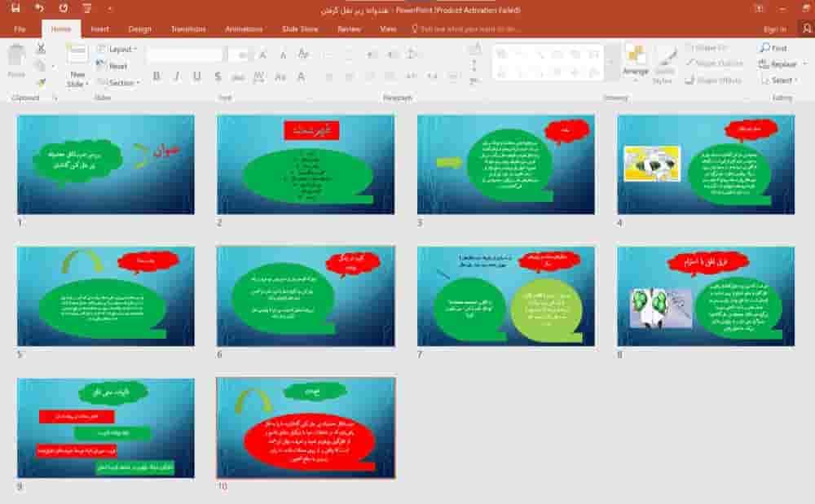815x504 pixels.
Task: Toggle Strikethrough (abc) formatting
Action: pos(238,77)
